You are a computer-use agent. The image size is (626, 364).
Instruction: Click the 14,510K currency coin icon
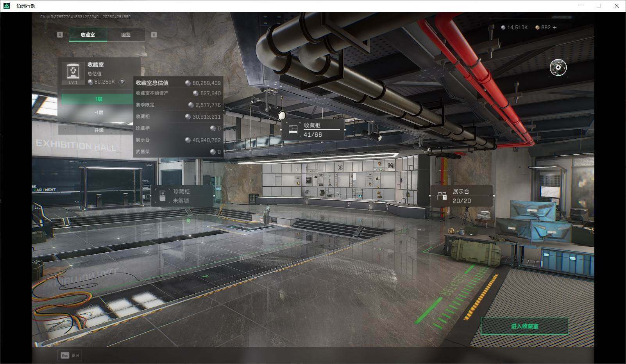point(503,27)
